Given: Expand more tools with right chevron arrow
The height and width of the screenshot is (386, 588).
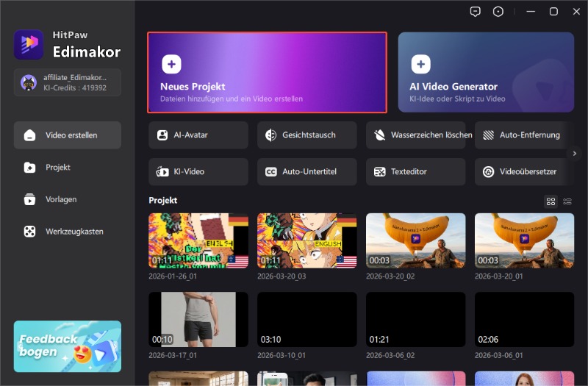Looking at the screenshot, I should click(576, 153).
